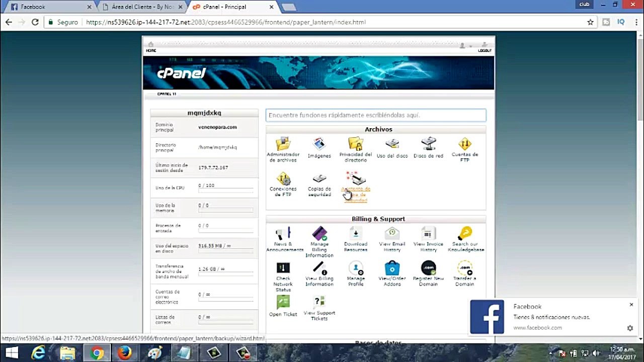Close the Facebook notification popup
The width and height of the screenshot is (644, 362).
pyautogui.click(x=631, y=305)
